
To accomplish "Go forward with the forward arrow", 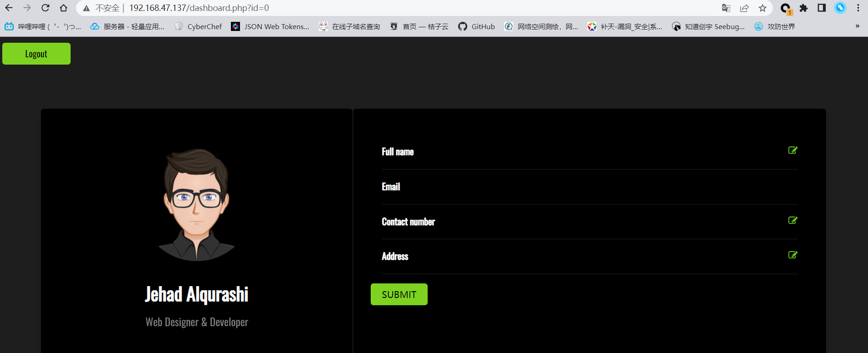I will (x=27, y=8).
